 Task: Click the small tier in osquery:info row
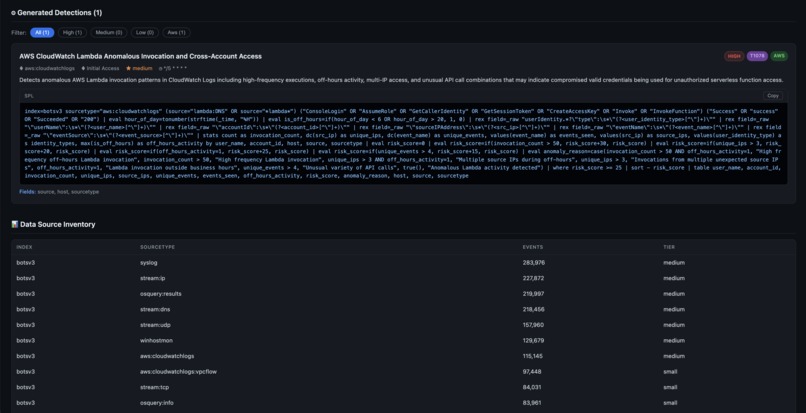(x=670, y=403)
